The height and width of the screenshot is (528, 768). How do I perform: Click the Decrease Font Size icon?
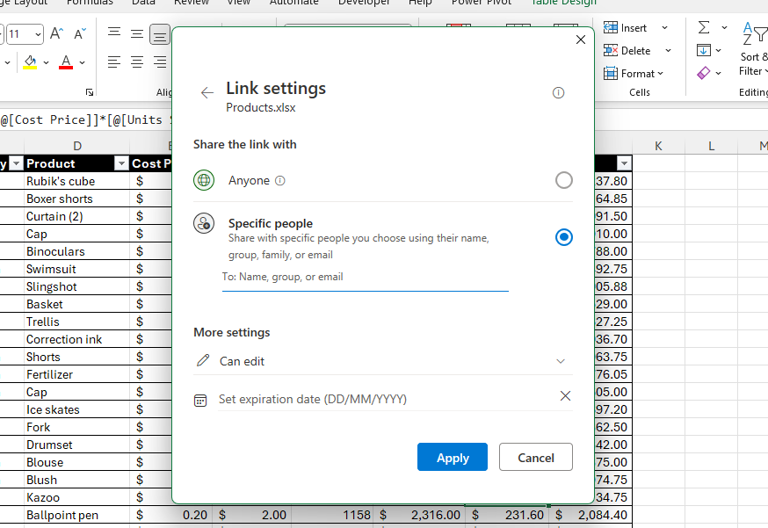79,34
